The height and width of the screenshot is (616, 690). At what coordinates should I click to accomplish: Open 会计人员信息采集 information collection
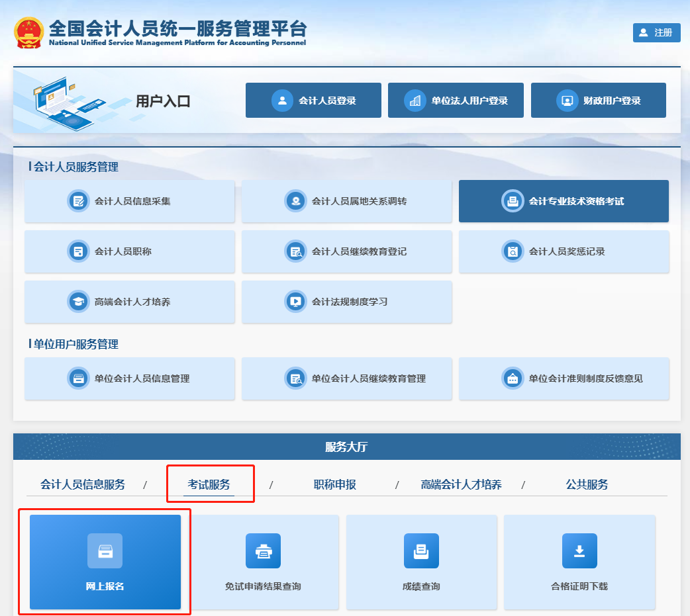pyautogui.click(x=130, y=201)
